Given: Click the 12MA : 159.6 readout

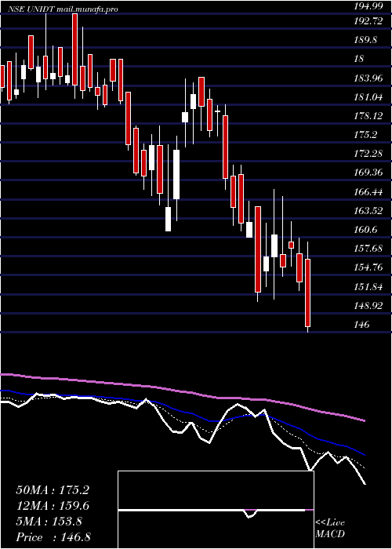Looking at the screenshot, I should coord(53,506).
